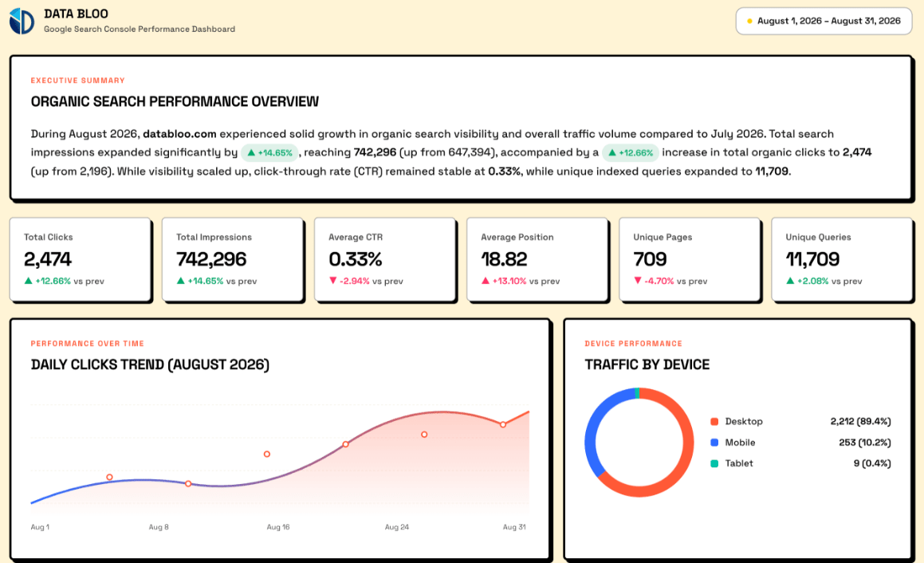Click the yellow dot in the date range pill
The width and height of the screenshot is (924, 563).
coord(749,22)
